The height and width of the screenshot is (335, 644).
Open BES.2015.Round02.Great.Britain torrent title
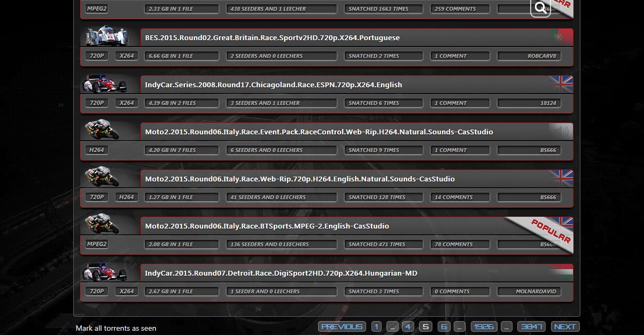point(272,38)
